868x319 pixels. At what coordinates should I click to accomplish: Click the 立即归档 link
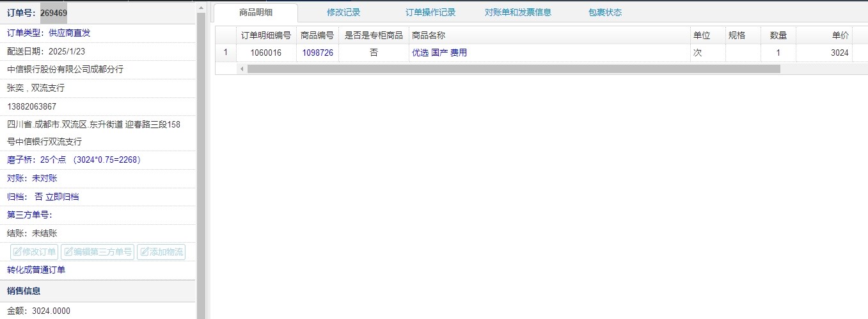[x=62, y=197]
